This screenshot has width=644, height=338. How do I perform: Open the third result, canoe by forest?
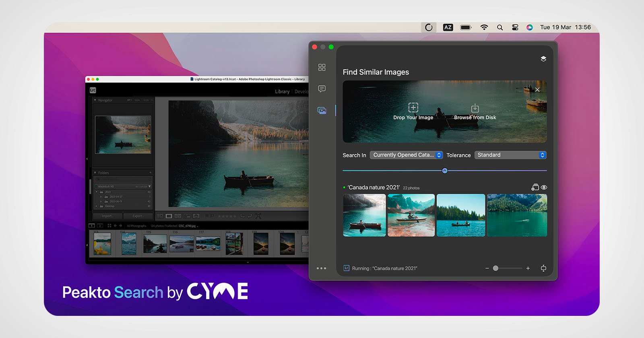pyautogui.click(x=461, y=215)
